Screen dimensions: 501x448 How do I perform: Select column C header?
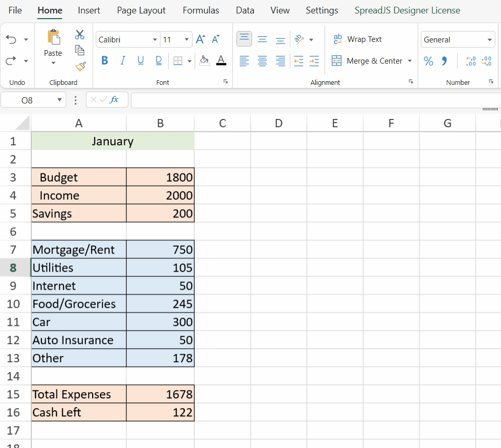(x=223, y=123)
